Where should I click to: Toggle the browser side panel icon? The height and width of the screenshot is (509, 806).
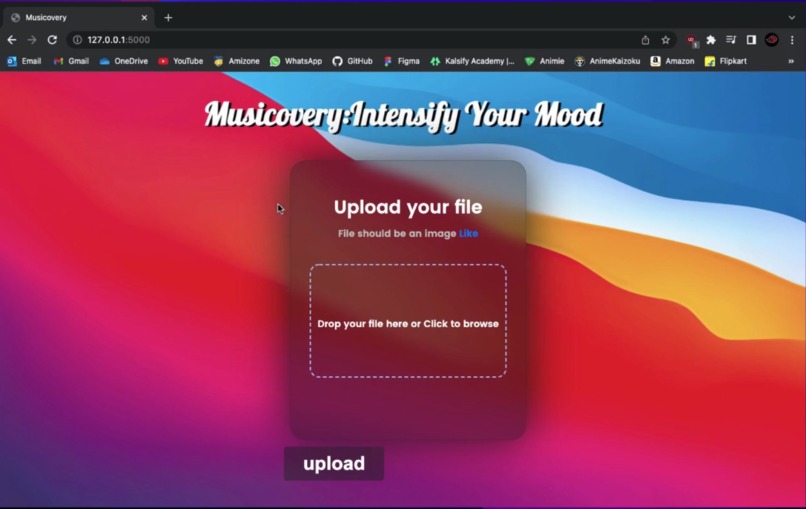751,40
